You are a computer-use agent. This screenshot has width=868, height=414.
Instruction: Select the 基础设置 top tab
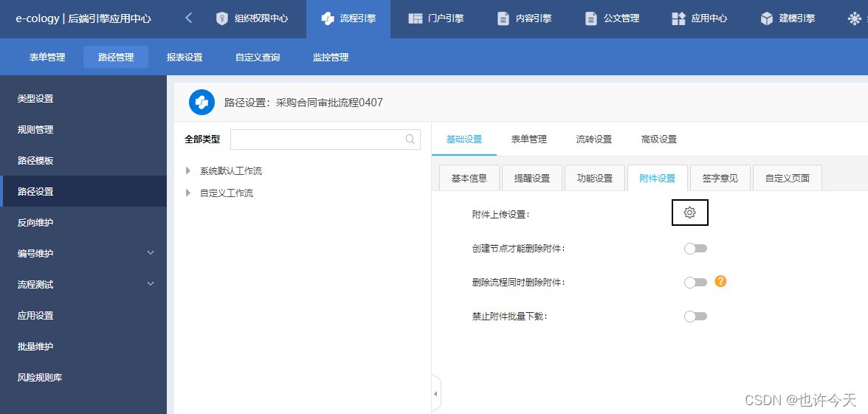pyautogui.click(x=464, y=139)
